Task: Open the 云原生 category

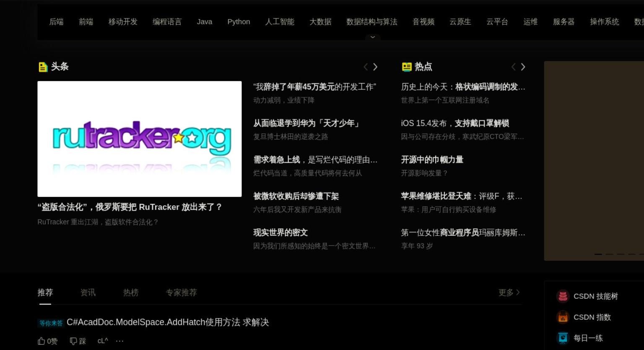Action: (x=460, y=22)
